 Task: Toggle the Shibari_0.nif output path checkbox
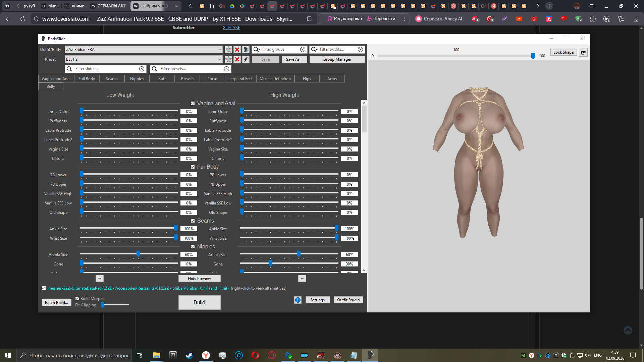[44, 288]
